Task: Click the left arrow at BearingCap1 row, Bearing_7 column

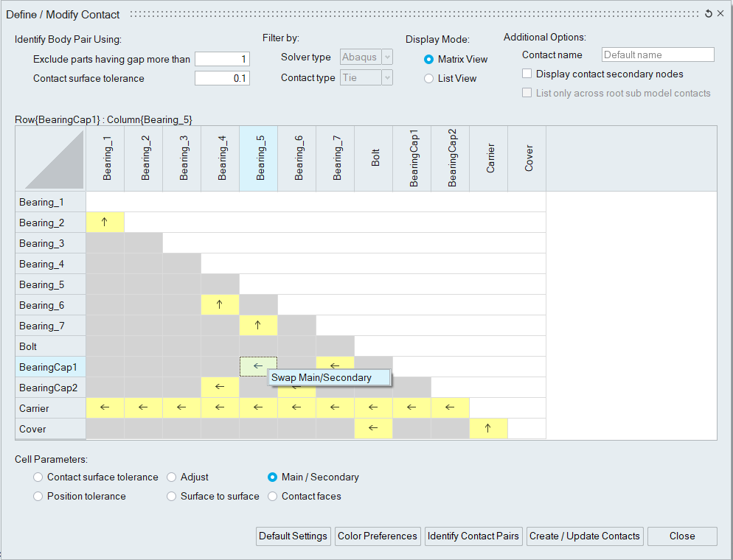Action: 335,364
